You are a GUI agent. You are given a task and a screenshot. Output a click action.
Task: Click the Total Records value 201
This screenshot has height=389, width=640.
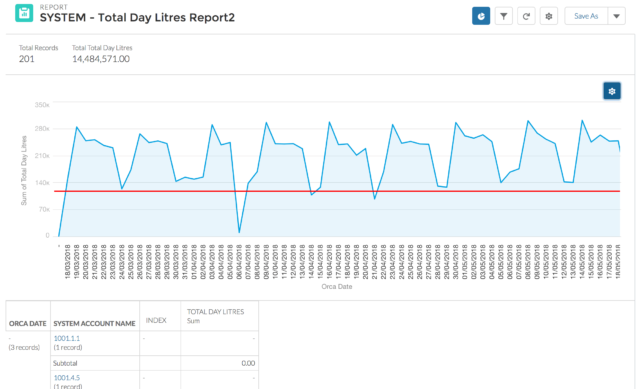click(x=27, y=59)
